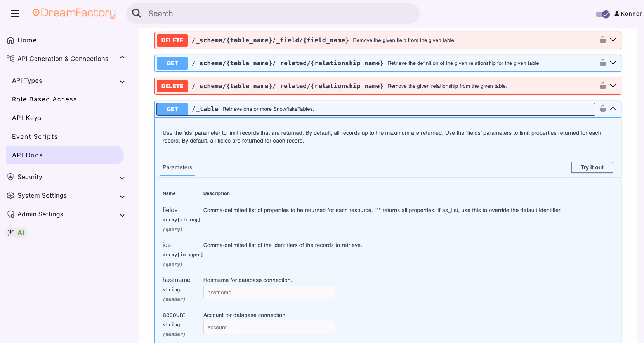Select API Docs in the sidebar
644x343 pixels.
65,155
